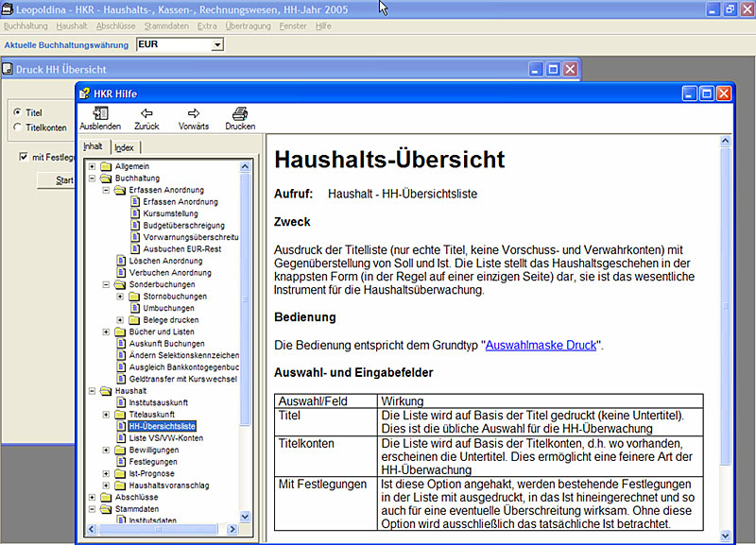Screen dimensions: 756x545
Task: Open the Budgetüberschreigung topic in tree
Action: 183,226
